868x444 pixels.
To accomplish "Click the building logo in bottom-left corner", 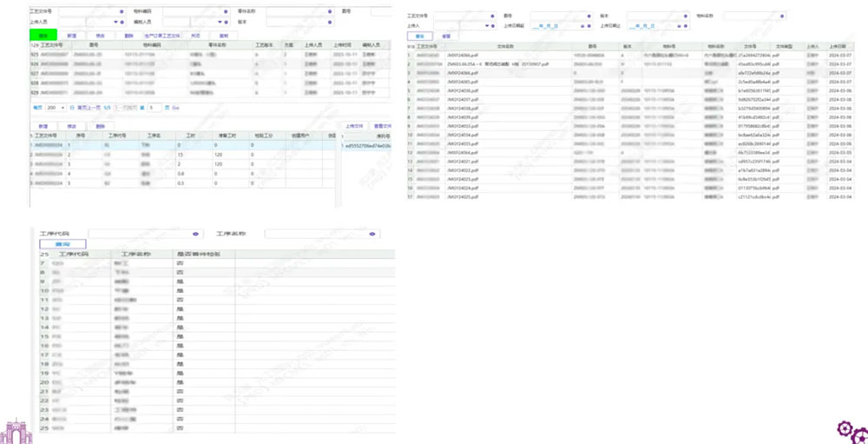I will pos(17,432).
